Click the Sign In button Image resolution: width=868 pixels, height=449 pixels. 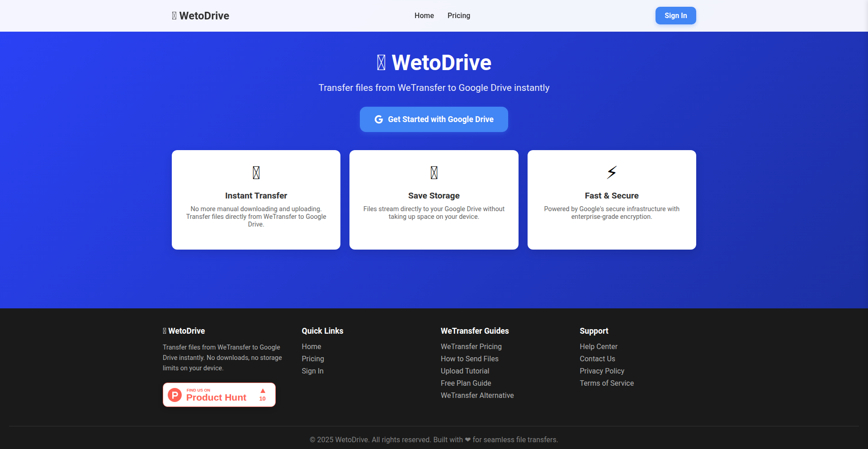click(x=675, y=15)
